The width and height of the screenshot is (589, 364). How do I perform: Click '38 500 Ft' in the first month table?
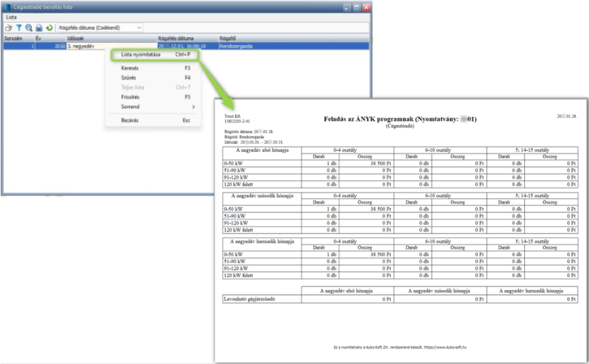pos(381,164)
